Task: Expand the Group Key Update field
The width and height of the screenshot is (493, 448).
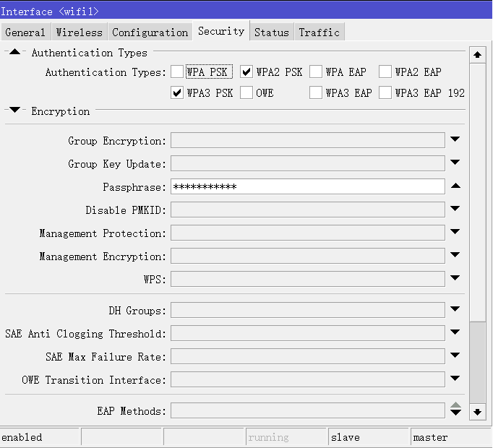Action: (455, 163)
